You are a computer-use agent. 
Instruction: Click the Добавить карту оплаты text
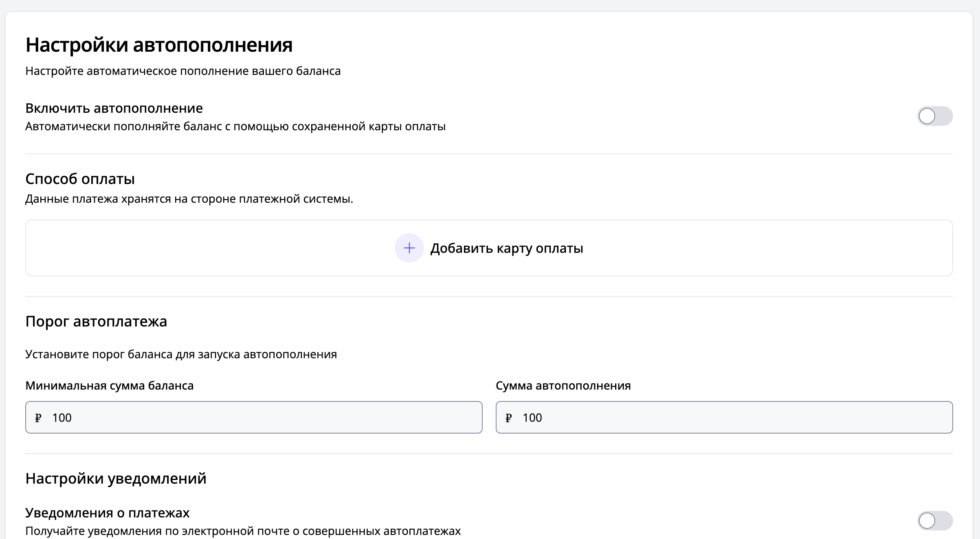pos(506,248)
